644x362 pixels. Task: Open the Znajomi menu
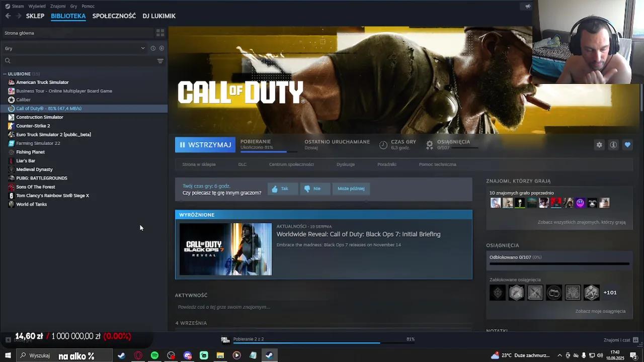click(58, 6)
